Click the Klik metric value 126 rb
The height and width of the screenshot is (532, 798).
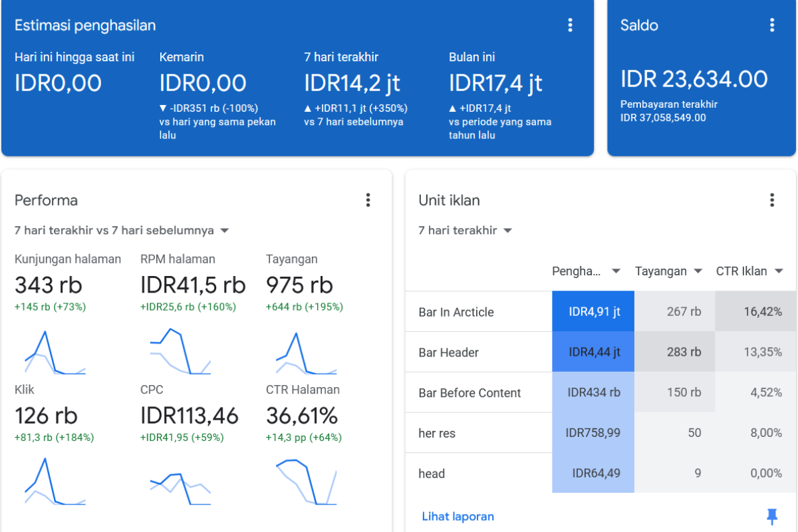tap(46, 416)
